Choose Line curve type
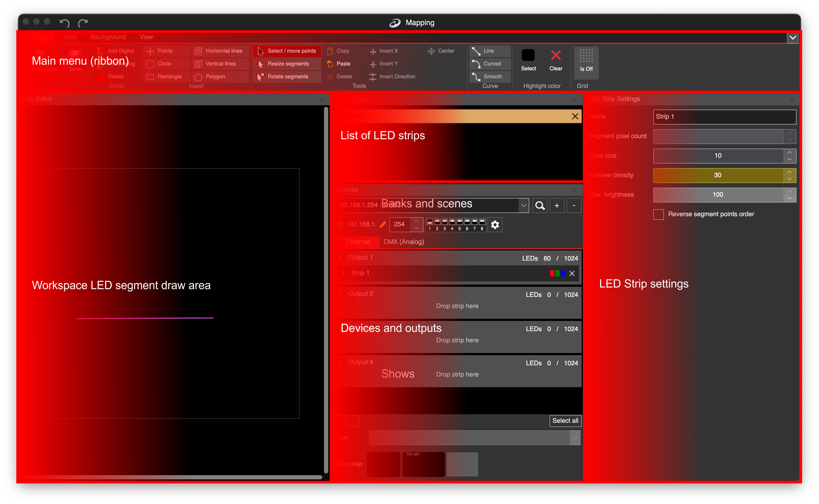This screenshot has width=819, height=504. click(x=490, y=51)
